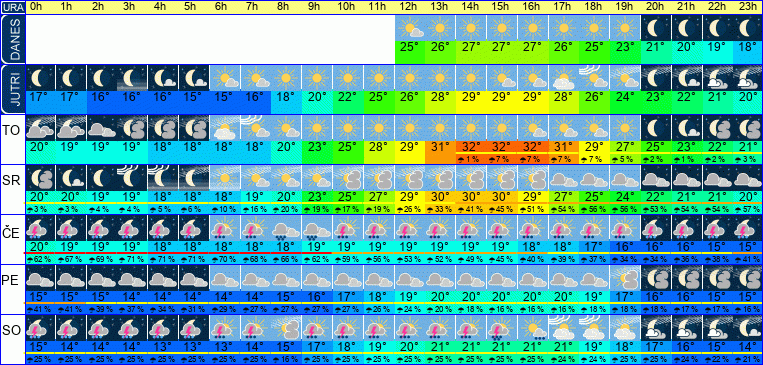Click the 62 % precipitation for ČE 0h
Image resolution: width=763 pixels, height=365 pixels.
click(x=40, y=259)
